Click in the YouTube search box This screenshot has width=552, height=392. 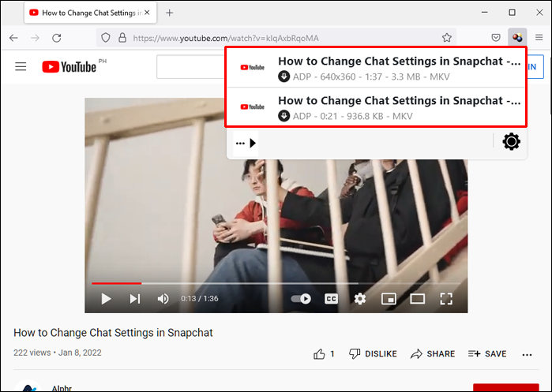pyautogui.click(x=191, y=66)
